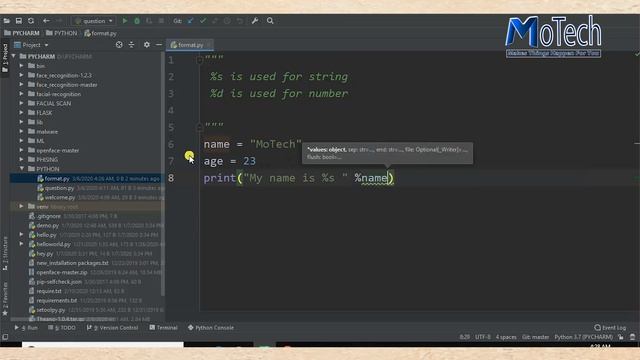The height and width of the screenshot is (360, 640).
Task: Click the format.py breadcrumb
Action: point(100,33)
